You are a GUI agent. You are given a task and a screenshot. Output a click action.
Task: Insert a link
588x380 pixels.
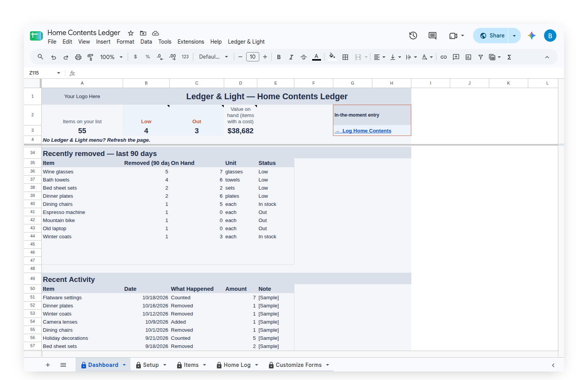(x=444, y=57)
